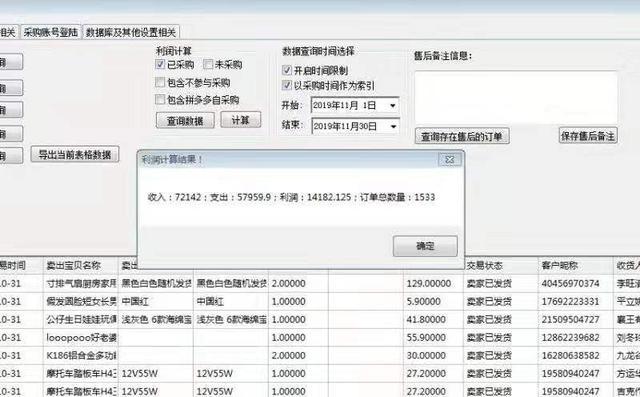Viewport: 640px width, 397px height.
Task: Disable 开启时间限制 checkbox
Action: point(287,70)
